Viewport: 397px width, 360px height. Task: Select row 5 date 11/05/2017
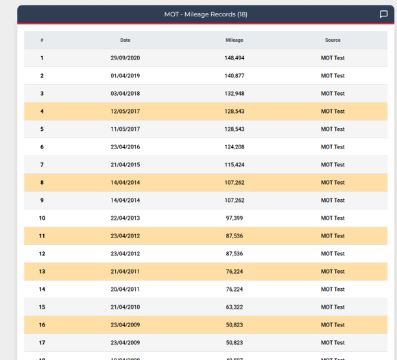pyautogui.click(x=125, y=129)
